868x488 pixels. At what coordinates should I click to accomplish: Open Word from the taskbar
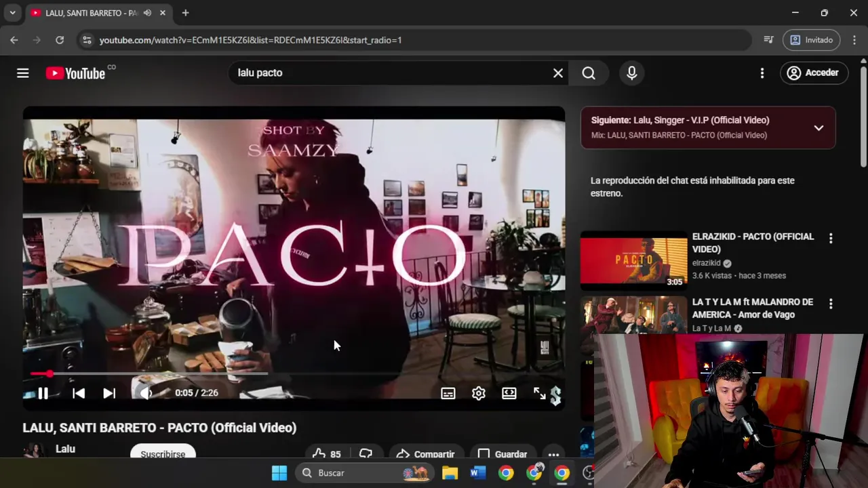coord(478,473)
